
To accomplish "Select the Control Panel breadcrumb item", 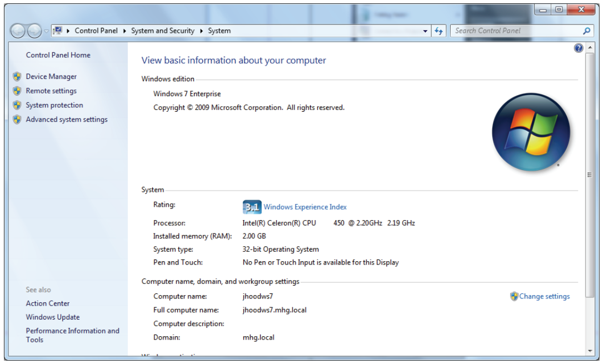I will [96, 31].
